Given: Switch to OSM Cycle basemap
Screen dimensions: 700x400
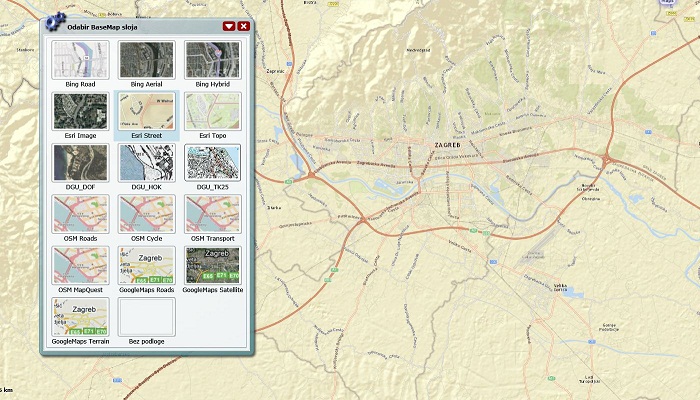Looking at the screenshot, I should point(146,214).
